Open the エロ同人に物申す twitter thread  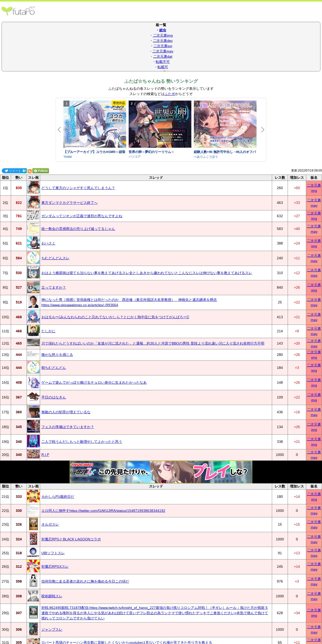[x=103, y=511]
